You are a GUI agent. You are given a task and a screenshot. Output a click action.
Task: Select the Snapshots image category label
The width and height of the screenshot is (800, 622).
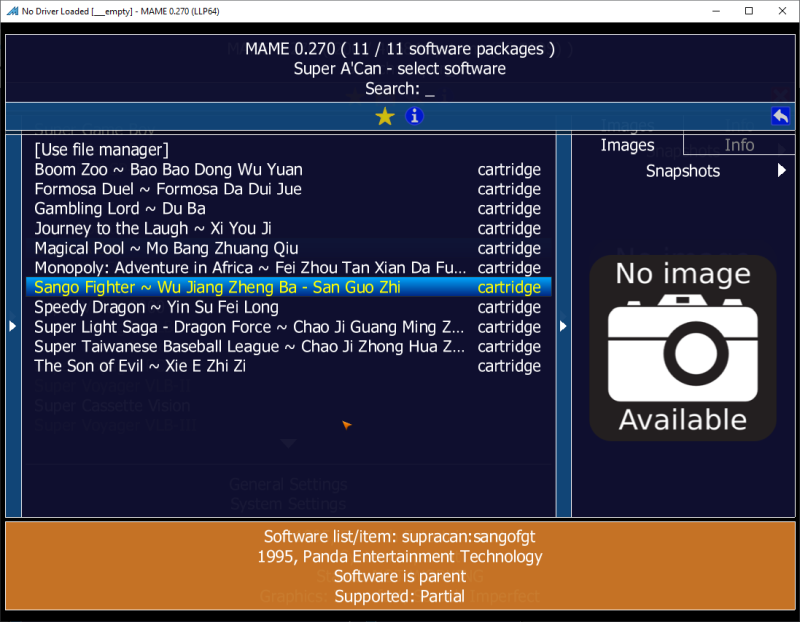pyautogui.click(x=683, y=171)
